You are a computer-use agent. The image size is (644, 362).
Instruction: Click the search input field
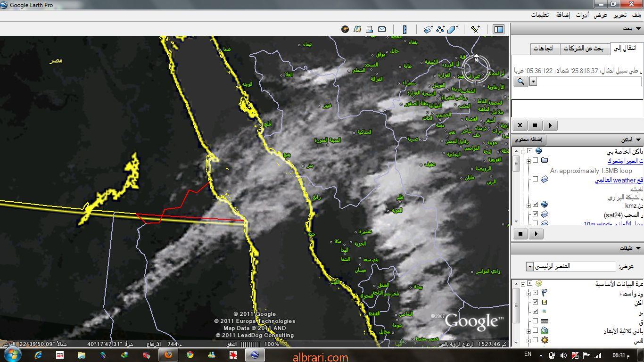pyautogui.click(x=589, y=81)
